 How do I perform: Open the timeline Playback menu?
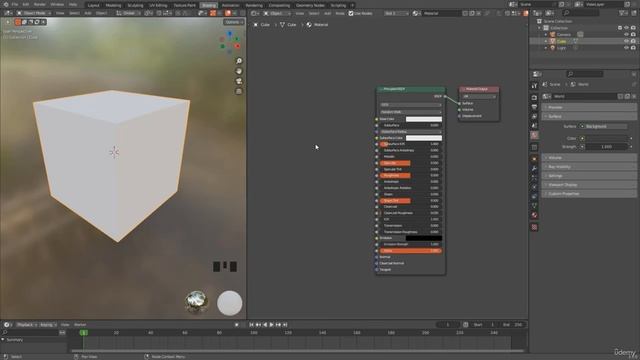coord(26,325)
